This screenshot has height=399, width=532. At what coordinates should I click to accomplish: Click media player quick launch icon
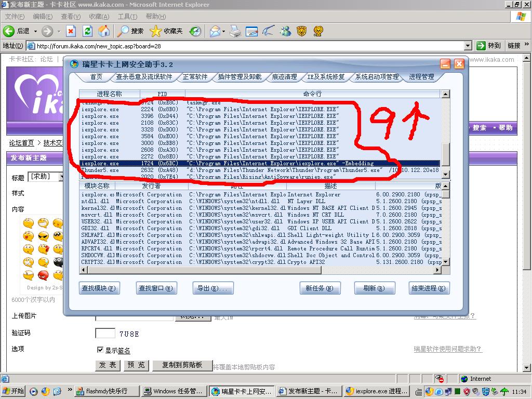tap(34, 392)
